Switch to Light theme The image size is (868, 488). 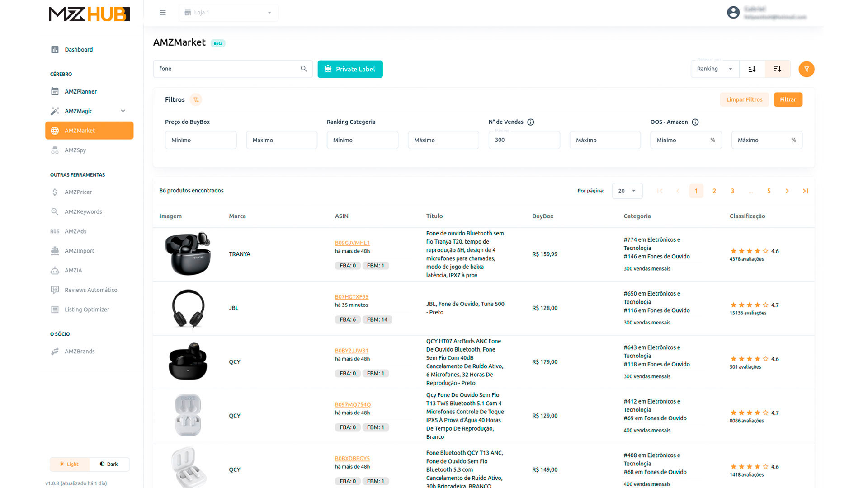70,464
